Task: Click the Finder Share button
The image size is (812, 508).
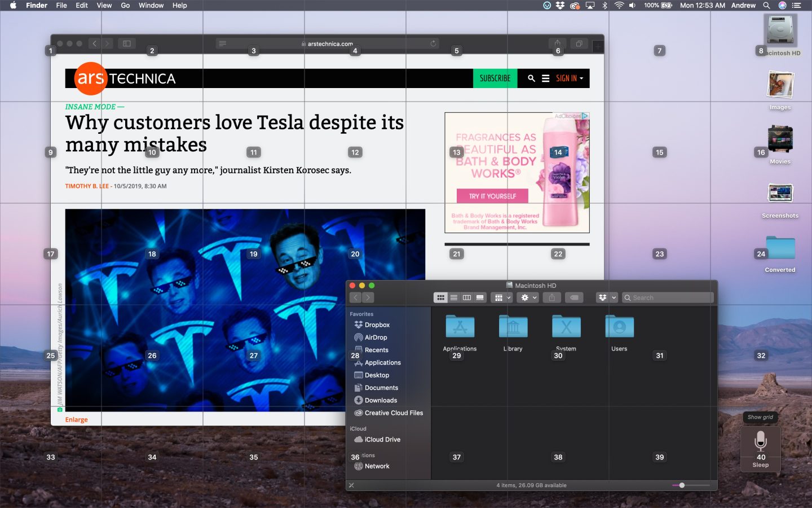Action: [552, 297]
